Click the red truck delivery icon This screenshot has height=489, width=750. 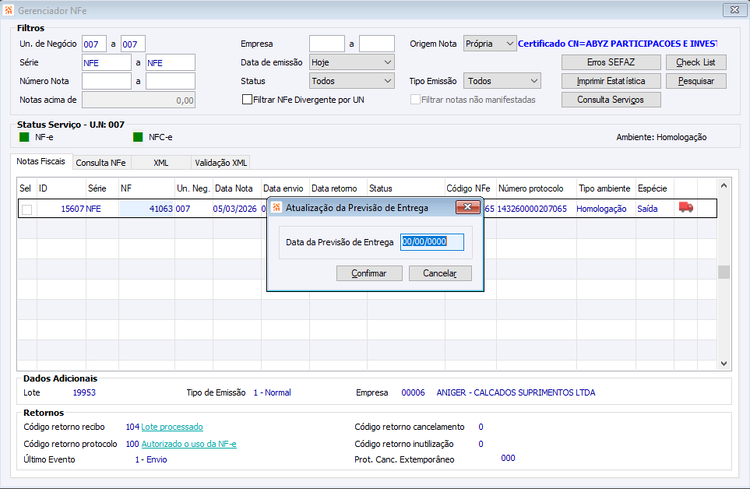pos(685,208)
